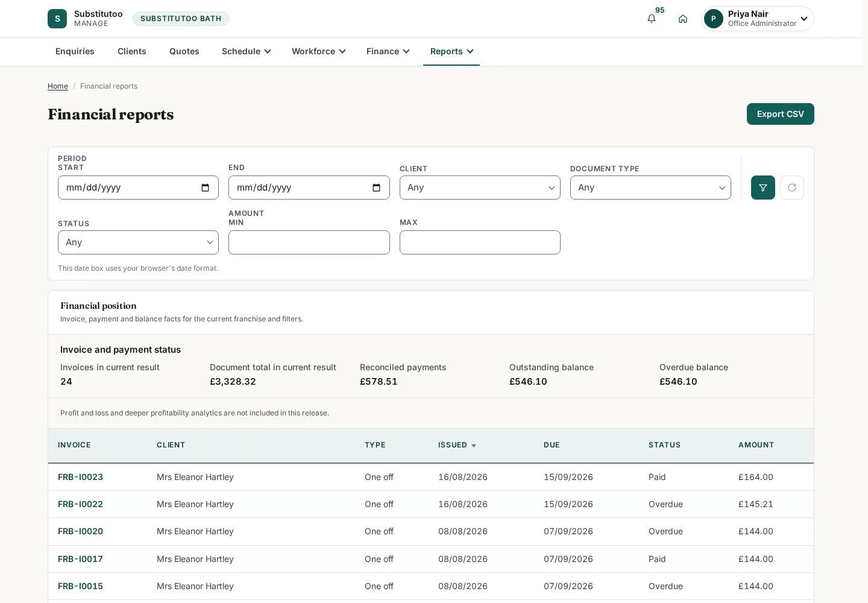Open the Client filter dropdown

point(480,188)
